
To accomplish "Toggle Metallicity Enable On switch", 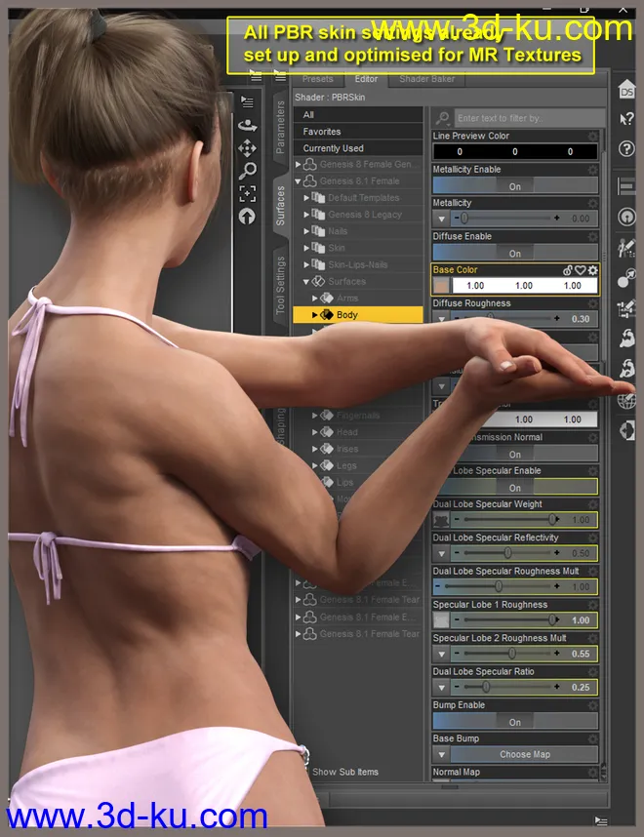I will click(515, 185).
